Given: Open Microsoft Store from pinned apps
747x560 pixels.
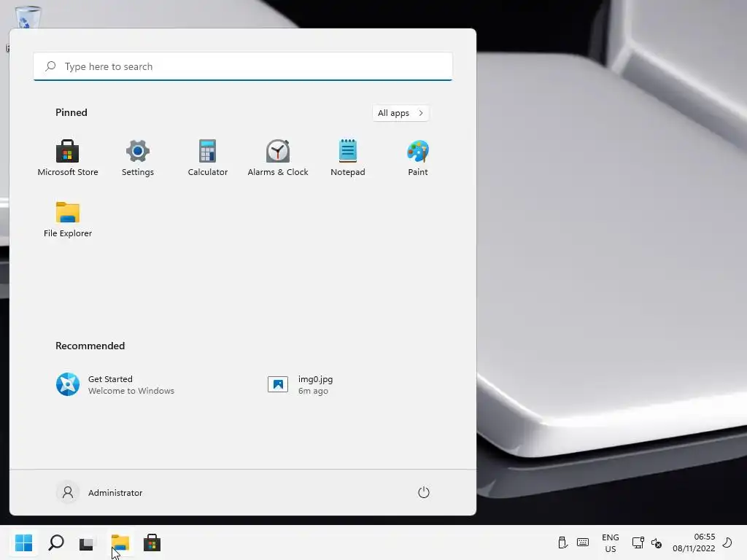Looking at the screenshot, I should 68,158.
